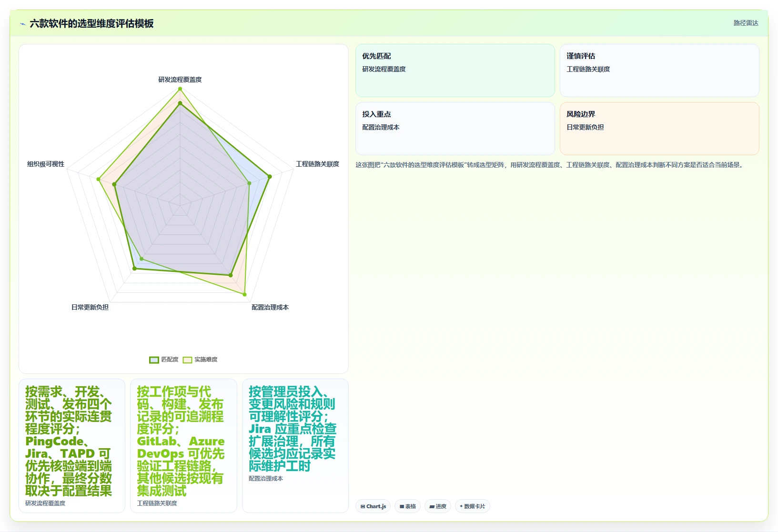Screen dimensions: 778x532
Task: Click the small blue icon before the page title
Action: (22, 24)
